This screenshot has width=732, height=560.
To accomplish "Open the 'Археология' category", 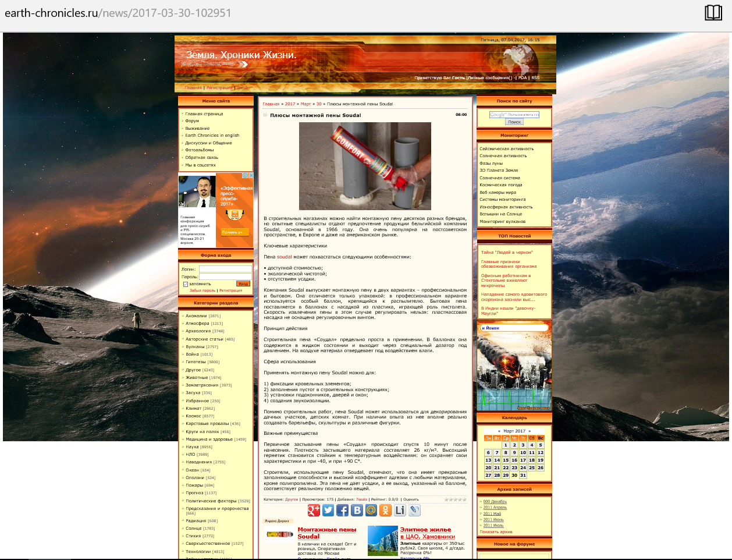I will click(198, 331).
